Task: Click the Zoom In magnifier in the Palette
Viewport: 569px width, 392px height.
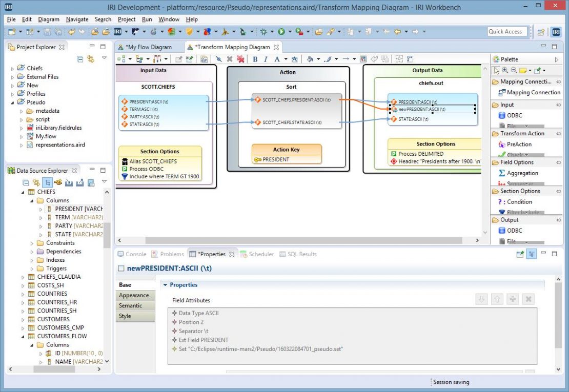Action: point(505,70)
